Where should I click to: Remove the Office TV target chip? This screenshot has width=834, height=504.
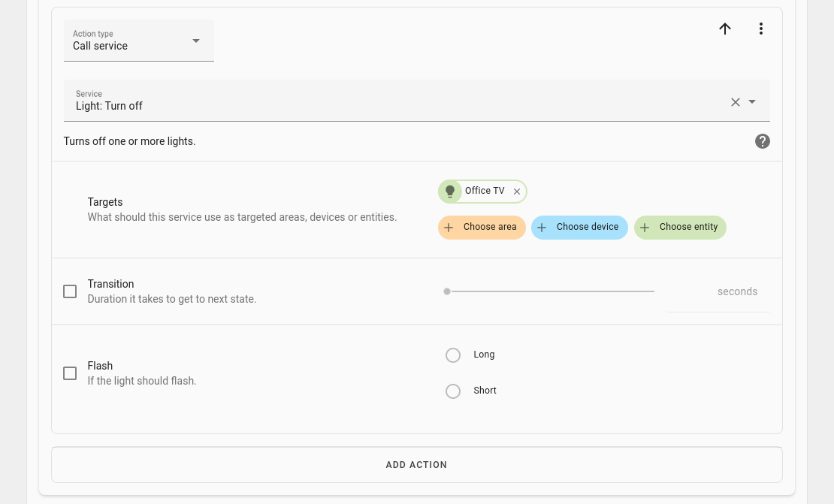pos(516,192)
